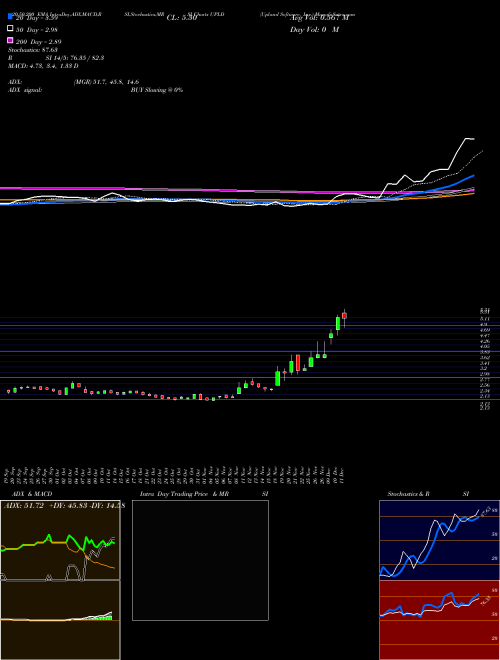Click the 'CL: 5.30' closing price label
The width and height of the screenshot is (500, 660).
pos(182,18)
